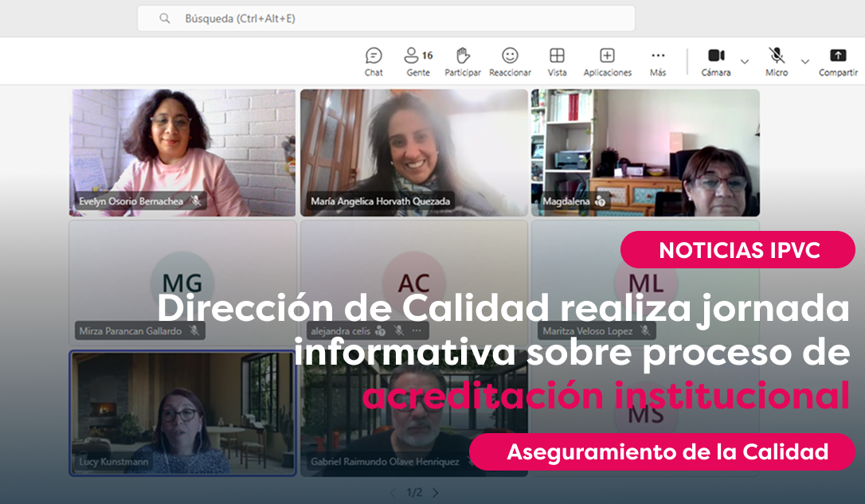Open the Vista layout options

(x=557, y=56)
